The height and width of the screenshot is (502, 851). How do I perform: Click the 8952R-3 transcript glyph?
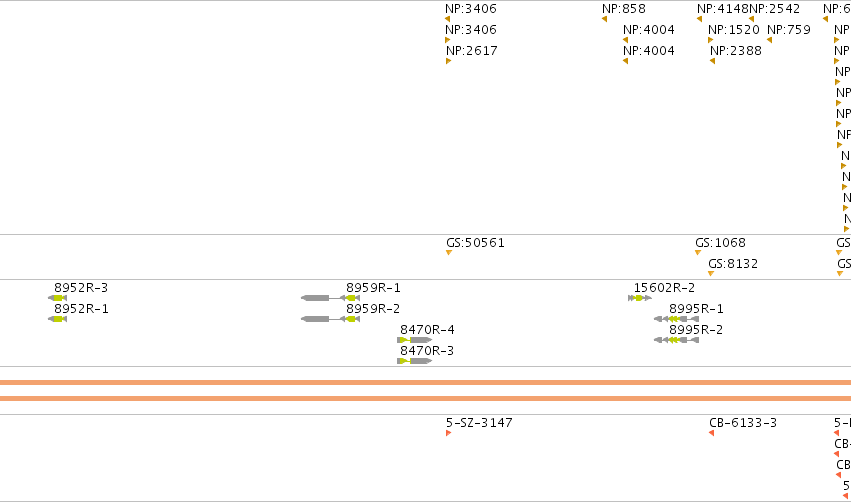pos(58,298)
